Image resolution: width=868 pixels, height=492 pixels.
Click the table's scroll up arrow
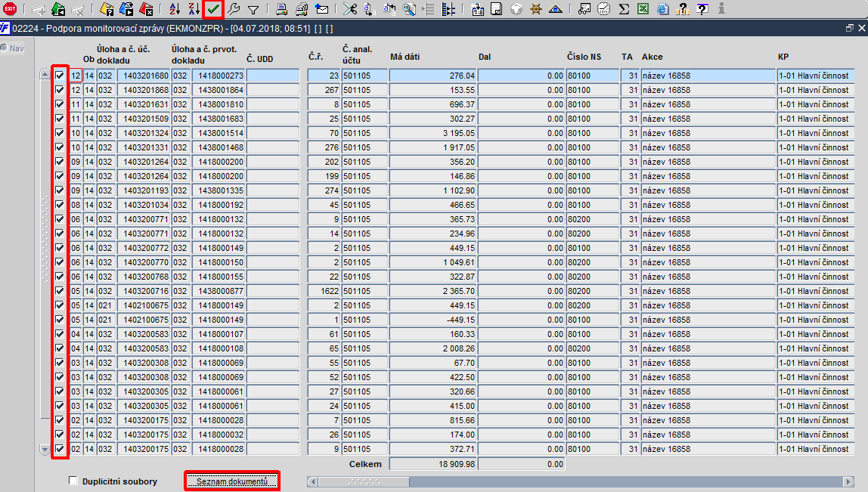pos(45,74)
